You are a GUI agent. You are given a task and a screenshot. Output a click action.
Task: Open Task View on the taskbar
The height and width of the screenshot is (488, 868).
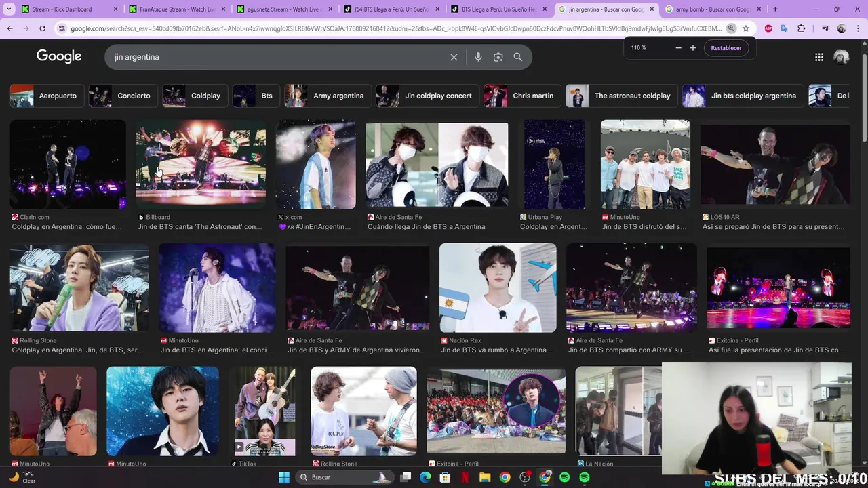click(406, 477)
